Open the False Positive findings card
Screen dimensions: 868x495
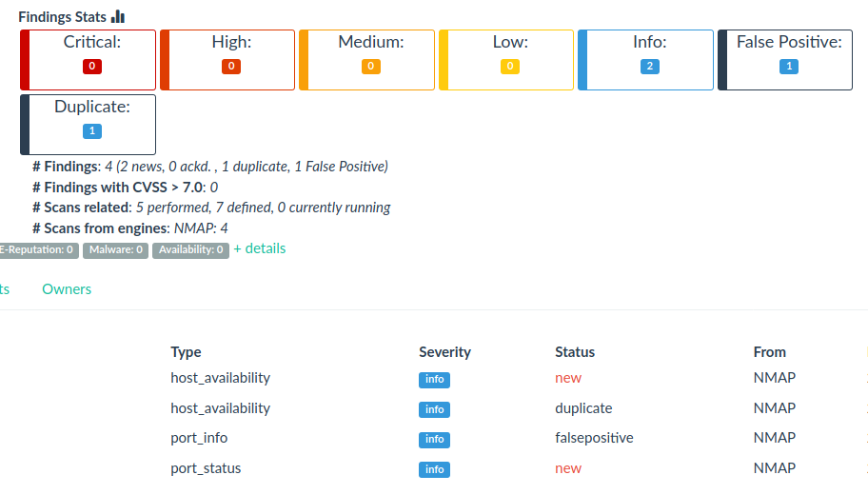(785, 60)
